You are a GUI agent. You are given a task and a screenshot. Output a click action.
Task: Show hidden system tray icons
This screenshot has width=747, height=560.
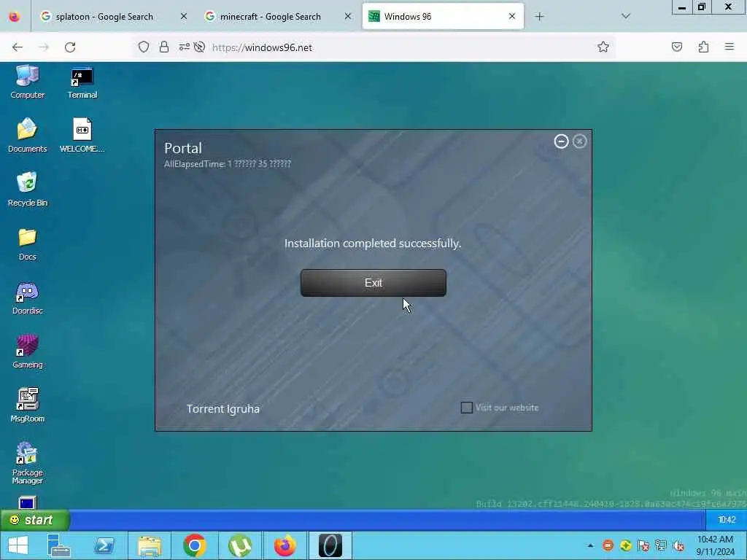pos(590,545)
